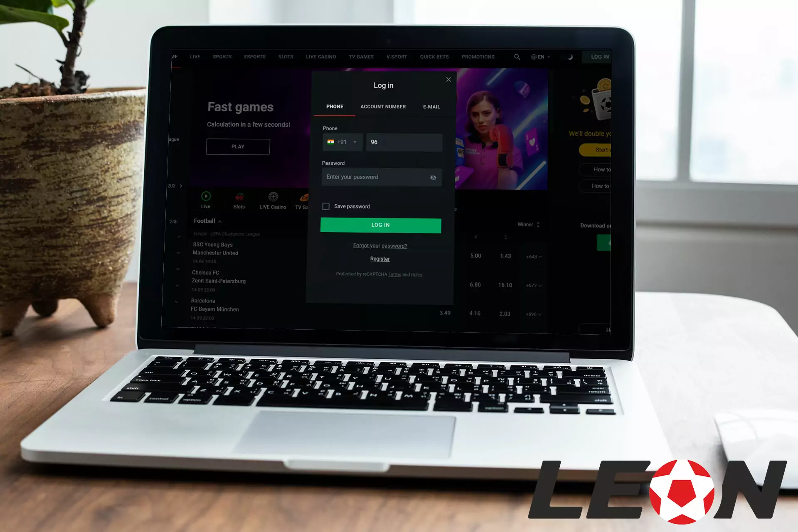
Task: Click the phone number input field
Action: [404, 142]
